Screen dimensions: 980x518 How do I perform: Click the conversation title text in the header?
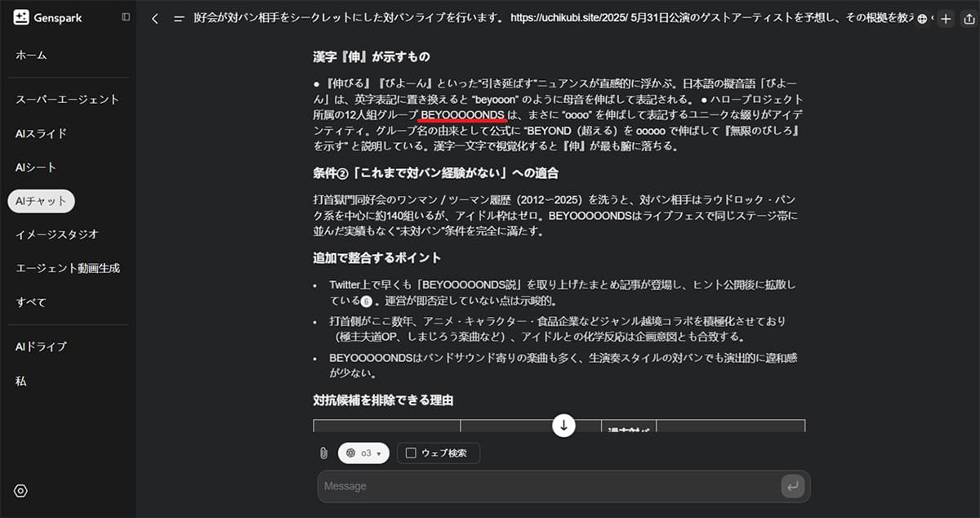(552, 18)
